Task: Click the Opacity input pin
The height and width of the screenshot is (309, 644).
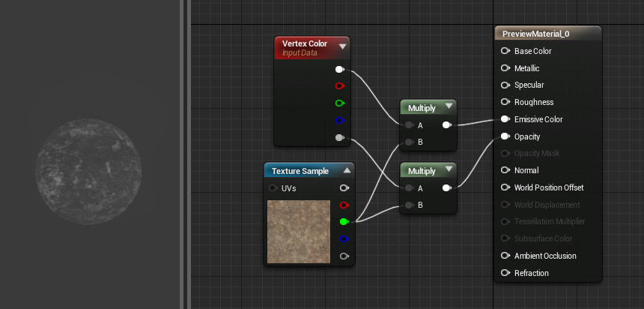Action: point(505,136)
